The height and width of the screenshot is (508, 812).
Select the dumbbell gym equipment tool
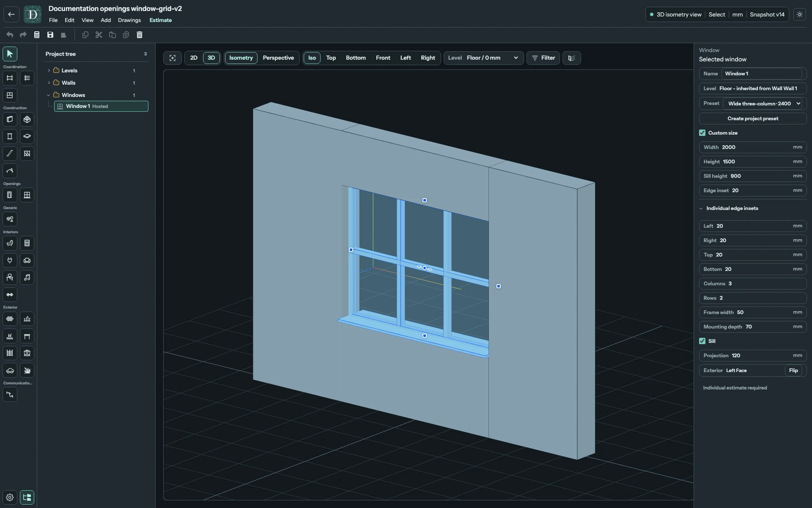click(x=10, y=295)
